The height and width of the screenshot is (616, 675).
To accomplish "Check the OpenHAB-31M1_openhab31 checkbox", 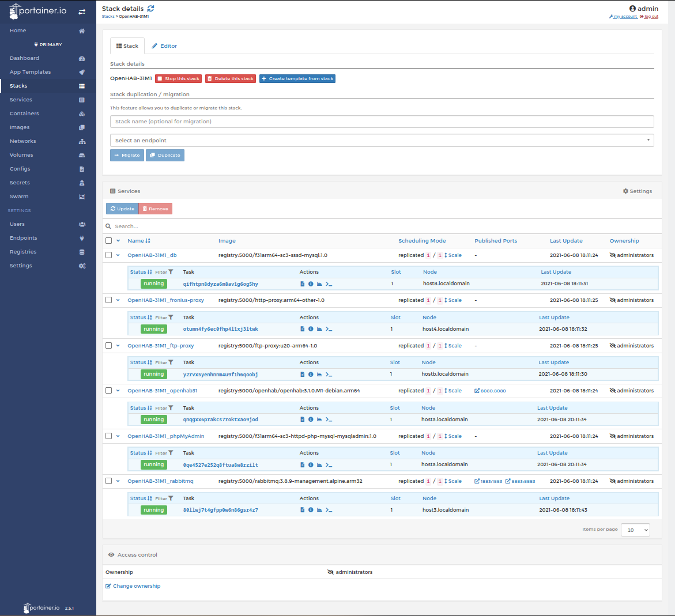I will point(108,391).
